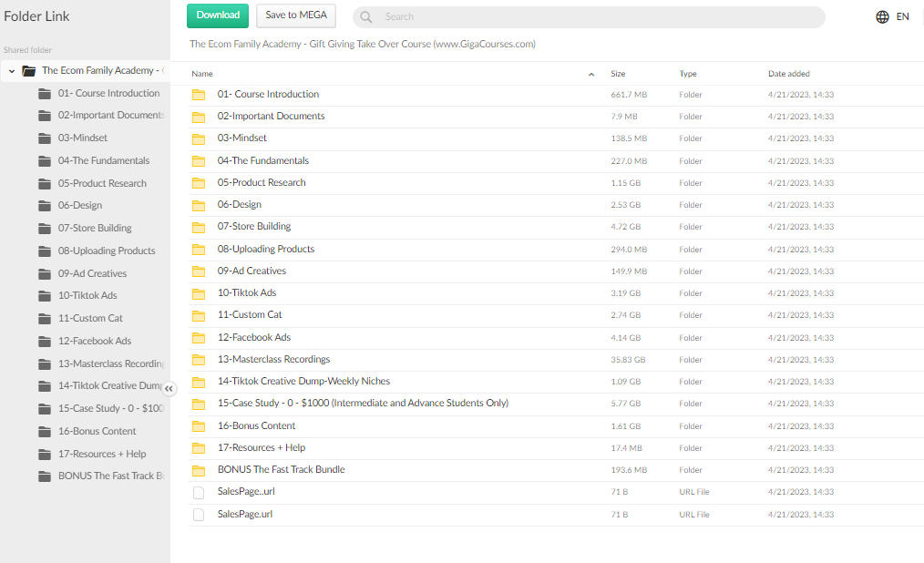Sort files by Date added column
924x563 pixels.
click(x=788, y=74)
